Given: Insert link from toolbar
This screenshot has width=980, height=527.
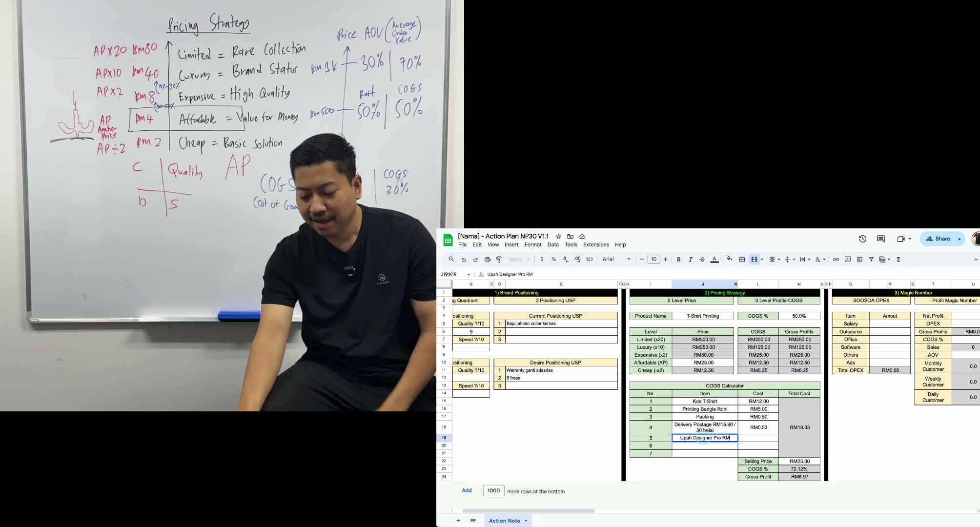Looking at the screenshot, I should point(836,260).
